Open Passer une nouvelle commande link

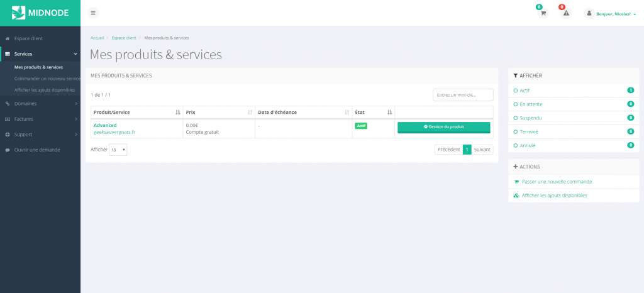pyautogui.click(x=556, y=182)
